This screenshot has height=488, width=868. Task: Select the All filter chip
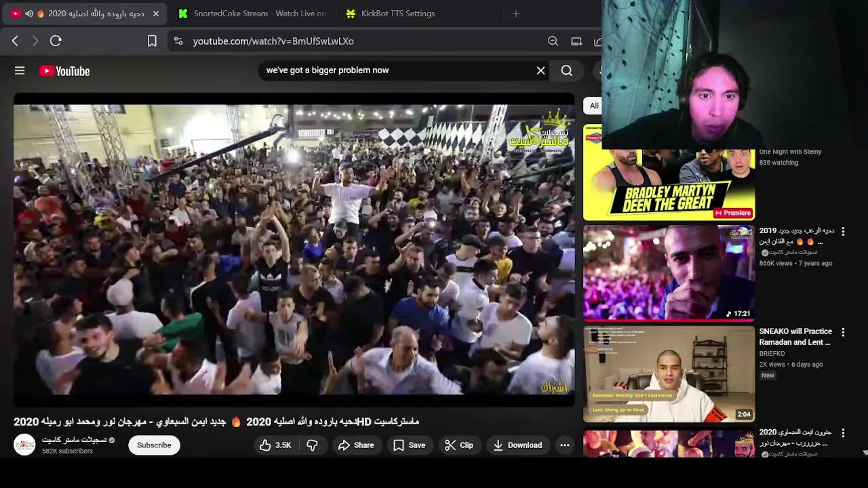[594, 106]
